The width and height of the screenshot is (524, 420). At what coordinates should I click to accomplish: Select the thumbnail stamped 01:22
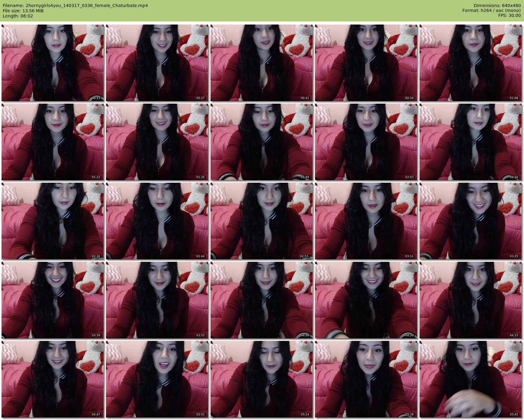point(53,142)
